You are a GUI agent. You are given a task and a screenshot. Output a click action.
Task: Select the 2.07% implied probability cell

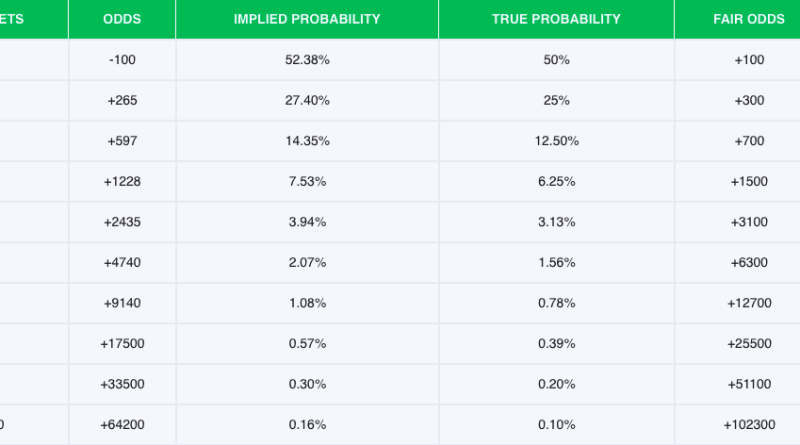click(306, 262)
